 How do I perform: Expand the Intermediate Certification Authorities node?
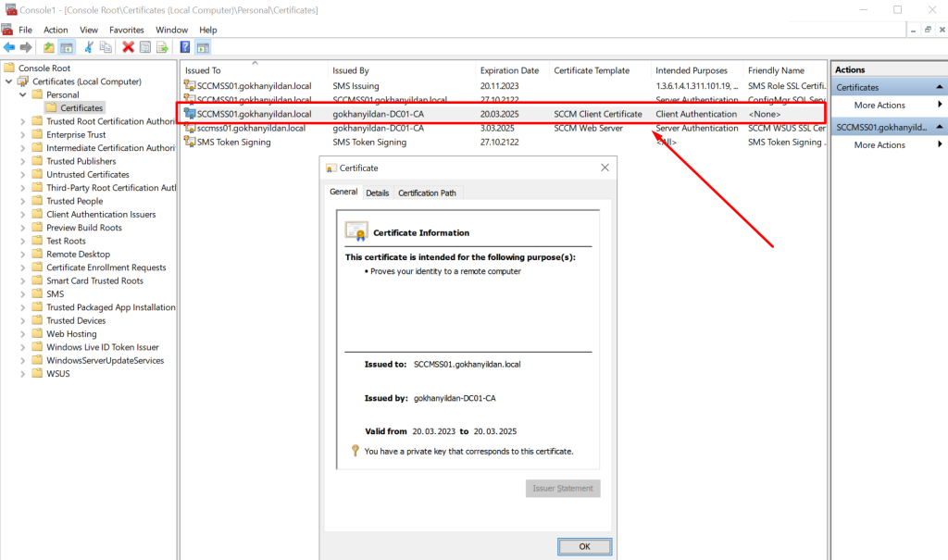click(23, 147)
